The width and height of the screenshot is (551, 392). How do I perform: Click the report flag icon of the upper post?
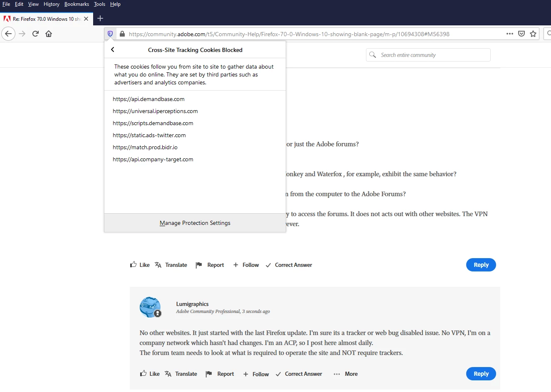(x=199, y=265)
